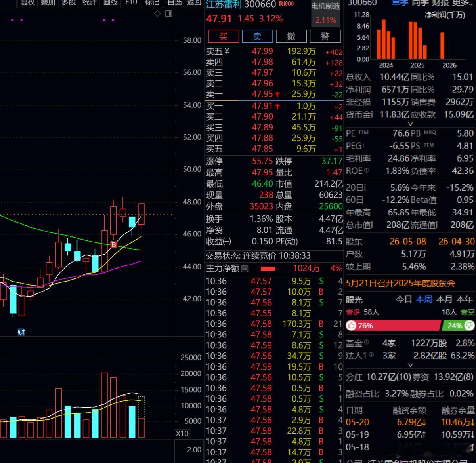Click the 撤 cancel order button
The image size is (476, 463).
[x=291, y=36]
